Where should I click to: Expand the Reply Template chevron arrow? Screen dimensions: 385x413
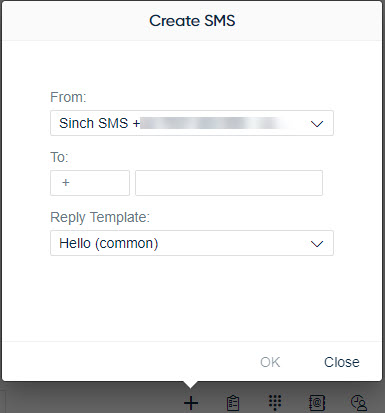(317, 244)
